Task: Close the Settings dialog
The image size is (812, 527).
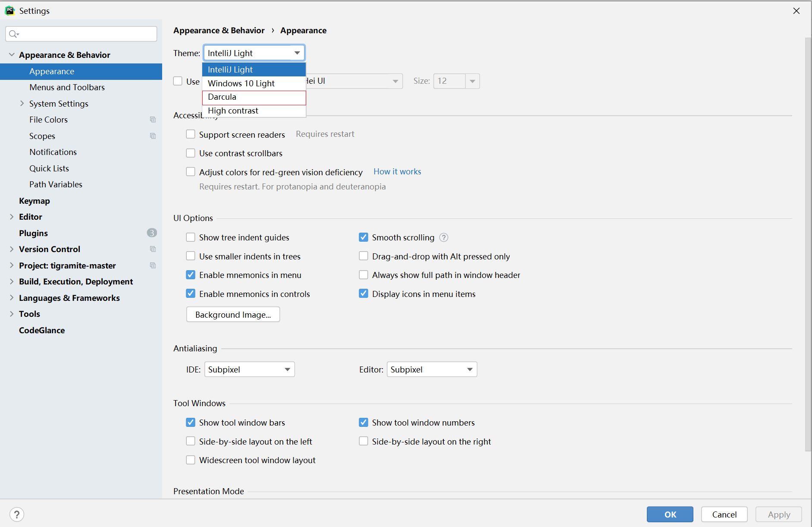Action: click(796, 11)
